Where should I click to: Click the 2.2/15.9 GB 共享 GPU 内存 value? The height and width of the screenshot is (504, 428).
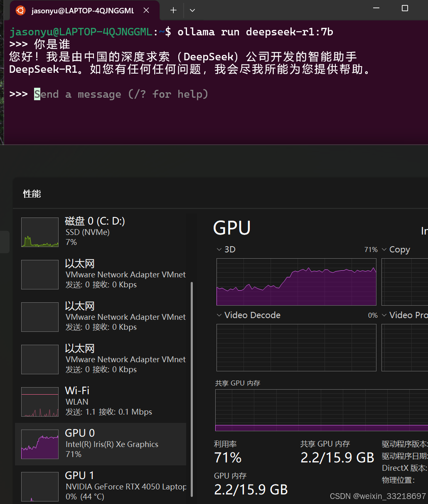coord(337,457)
